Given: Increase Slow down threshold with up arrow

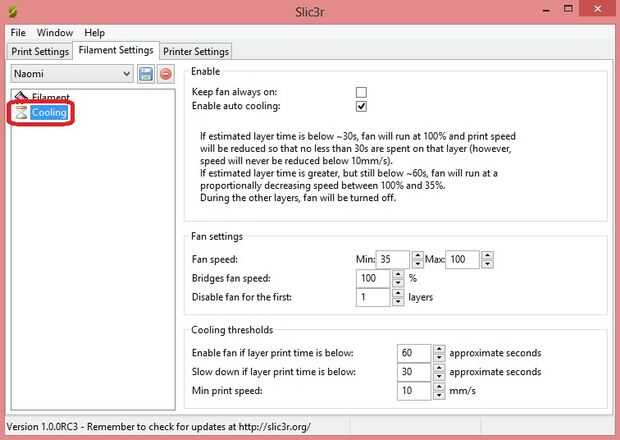Looking at the screenshot, I should pyautogui.click(x=439, y=368).
